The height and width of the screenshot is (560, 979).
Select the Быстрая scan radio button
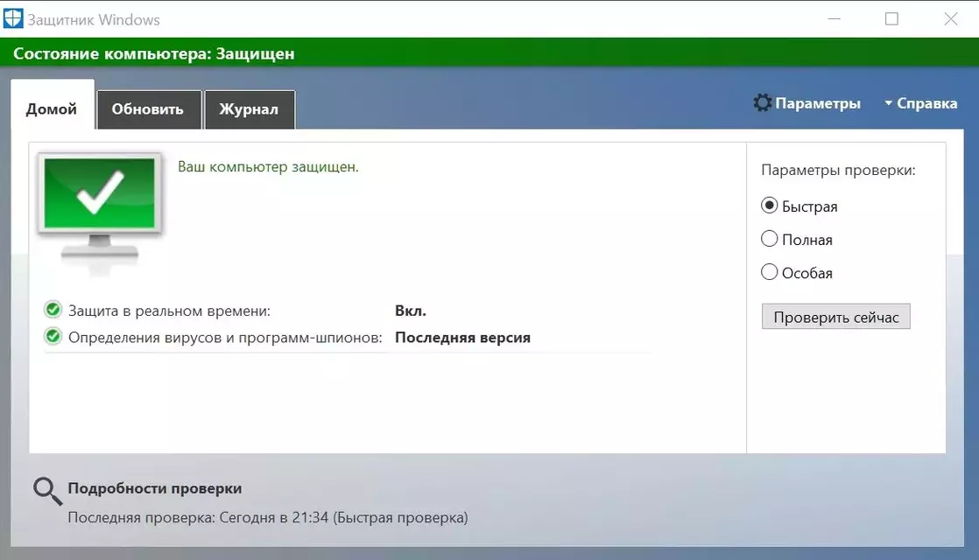(769, 206)
